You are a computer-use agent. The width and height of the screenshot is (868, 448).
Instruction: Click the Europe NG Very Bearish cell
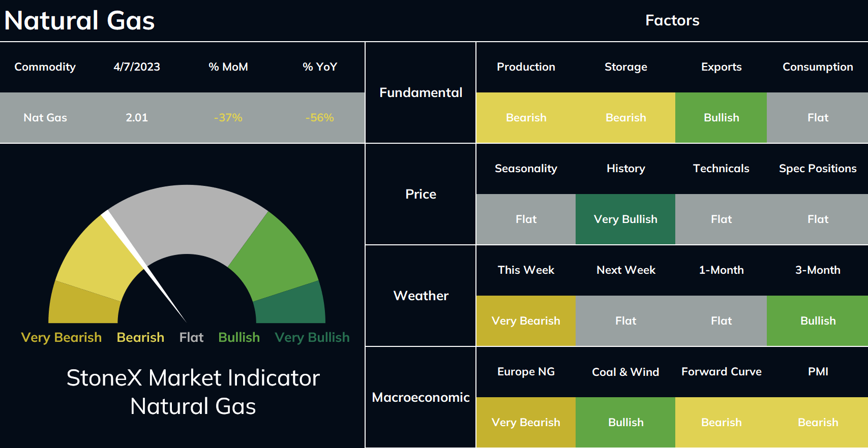click(x=526, y=422)
